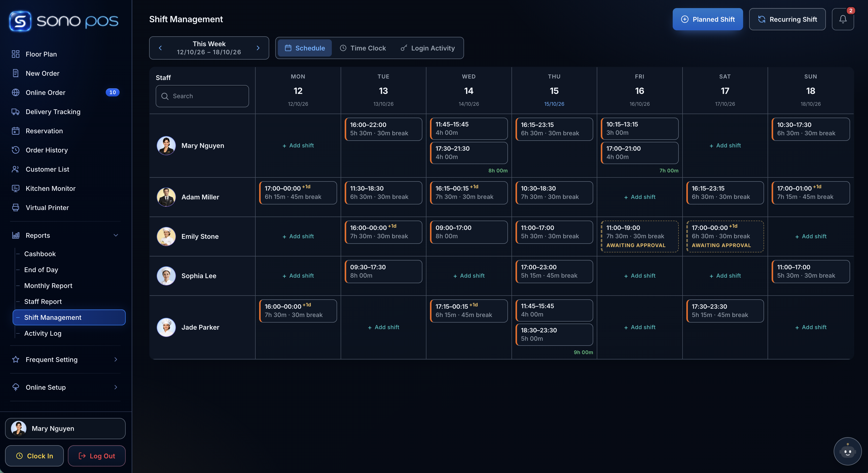Open the Staff Report menu item
868x473 pixels.
click(43, 301)
